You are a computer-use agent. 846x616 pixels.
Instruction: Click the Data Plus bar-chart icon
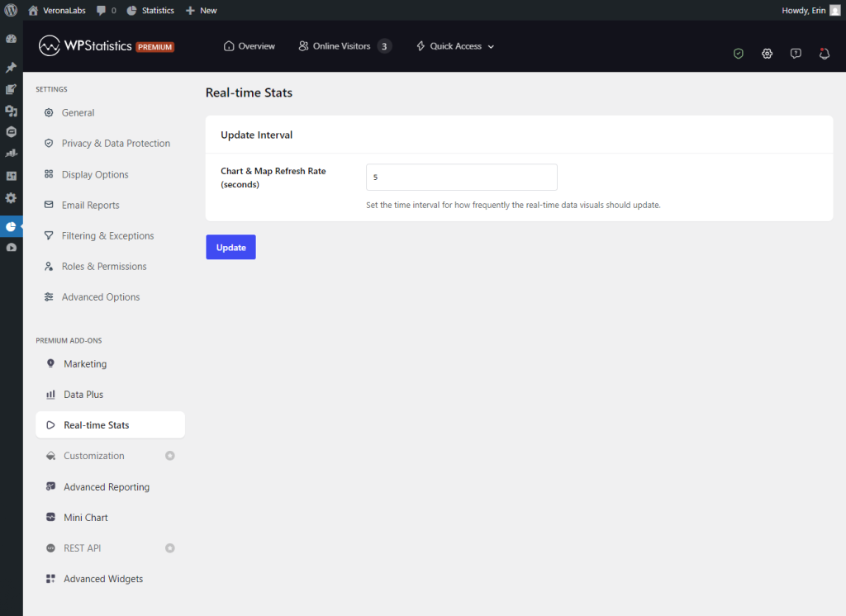click(x=51, y=394)
